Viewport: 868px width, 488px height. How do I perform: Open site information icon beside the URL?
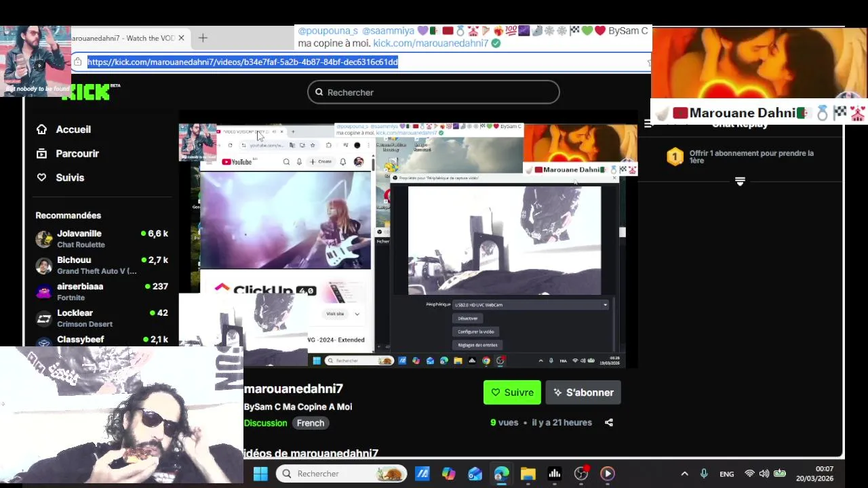click(x=78, y=62)
